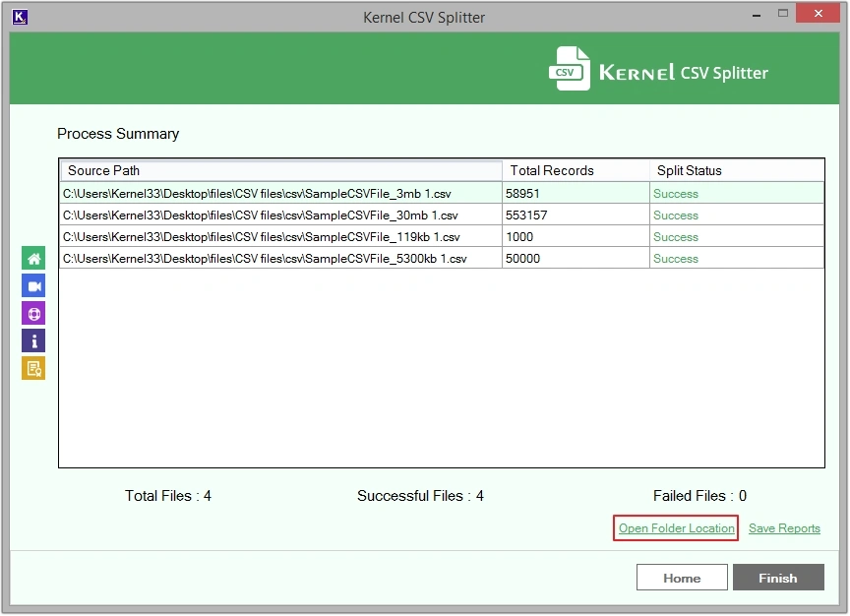The width and height of the screenshot is (850, 616).
Task: Click the Split Status column header
Action: click(x=736, y=171)
